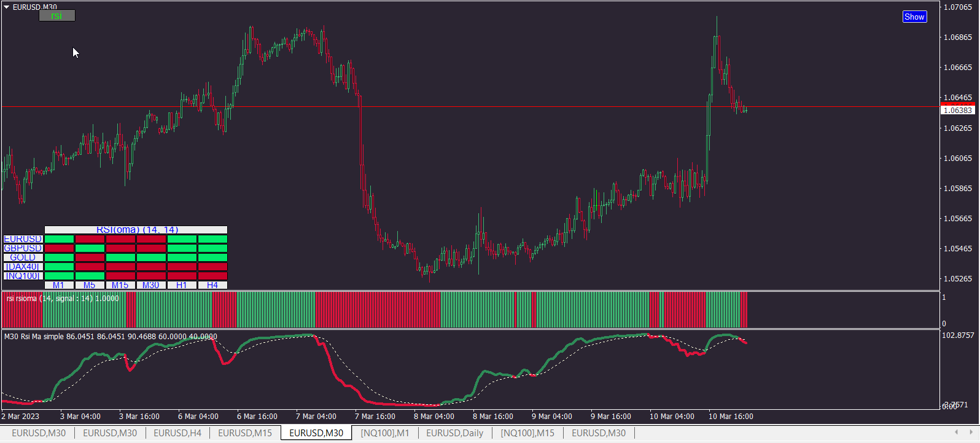
Task: Click the 10 Mar 16:00 time axis label
Action: 731,417
